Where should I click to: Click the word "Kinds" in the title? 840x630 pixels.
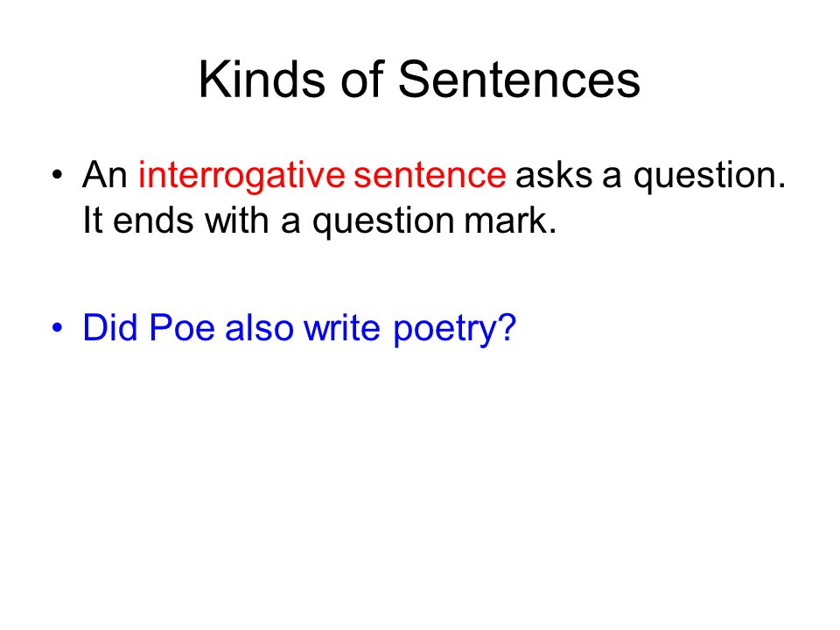click(x=262, y=80)
